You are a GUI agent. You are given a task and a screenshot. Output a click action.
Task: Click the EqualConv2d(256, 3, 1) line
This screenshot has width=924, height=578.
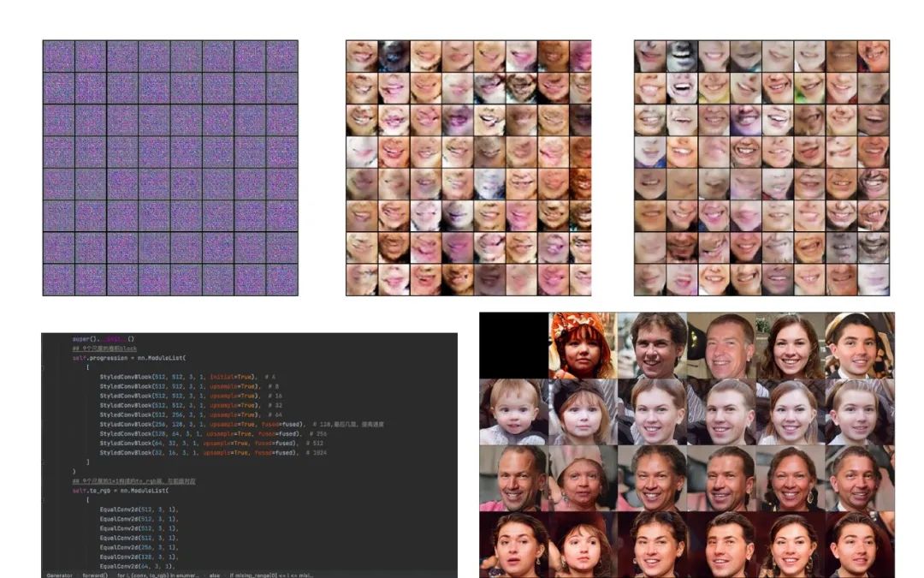(139, 547)
